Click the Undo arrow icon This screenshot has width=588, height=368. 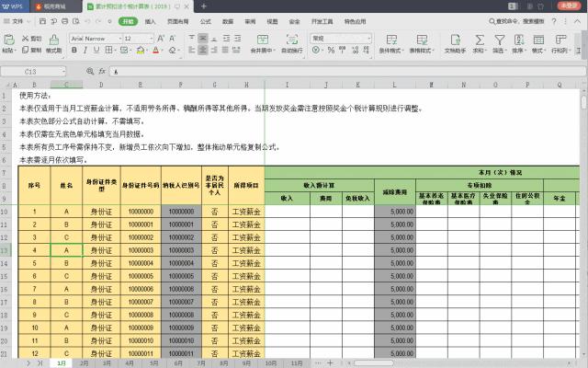[x=87, y=21]
